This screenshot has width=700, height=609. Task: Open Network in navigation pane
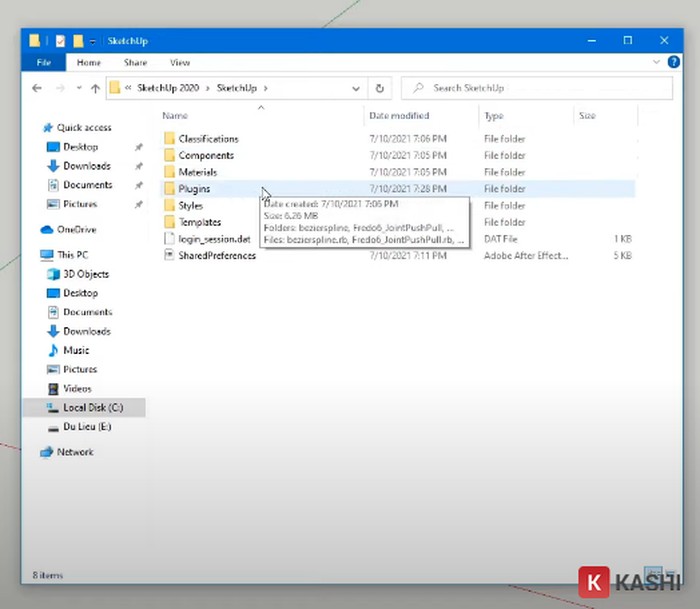(x=75, y=452)
